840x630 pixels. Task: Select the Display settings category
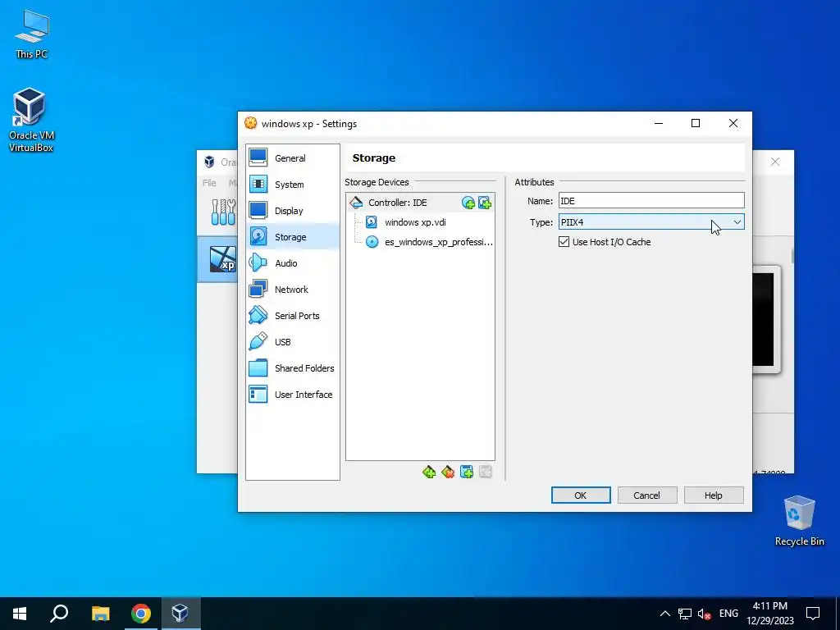293,211
